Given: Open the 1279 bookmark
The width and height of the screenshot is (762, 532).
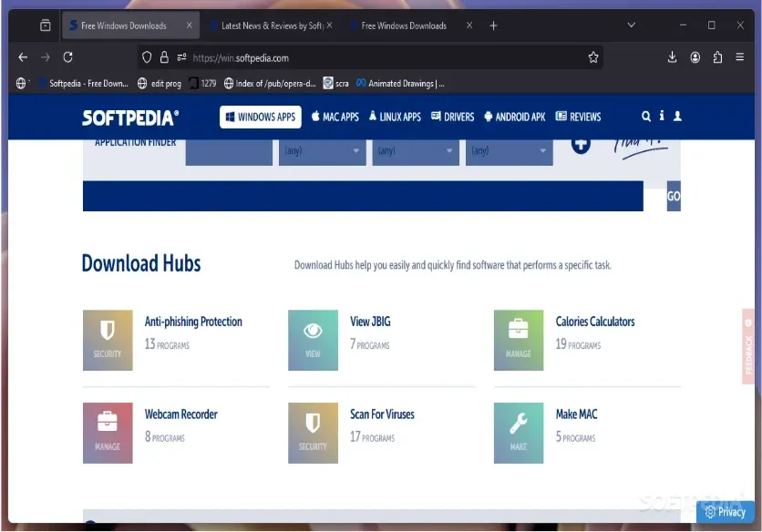Looking at the screenshot, I should pyautogui.click(x=203, y=84).
